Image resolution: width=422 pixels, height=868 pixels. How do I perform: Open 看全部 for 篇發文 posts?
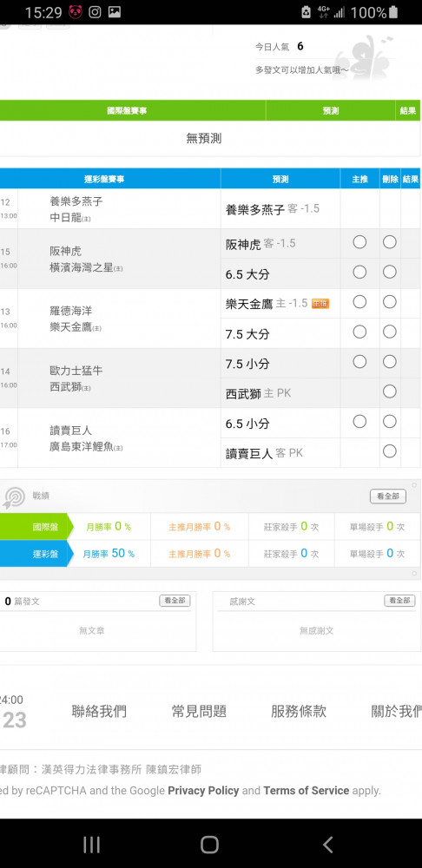(175, 601)
